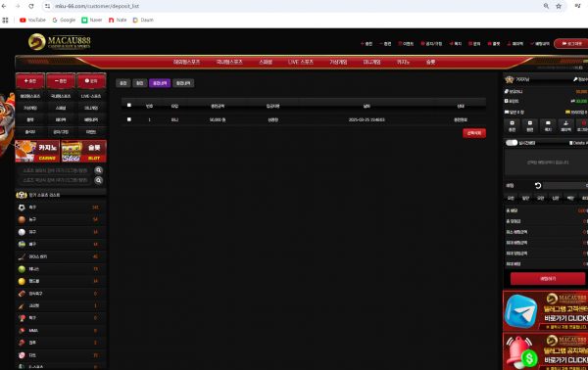Check the select-all checkbox in table header
This screenshot has height=370, width=588.
(x=129, y=106)
